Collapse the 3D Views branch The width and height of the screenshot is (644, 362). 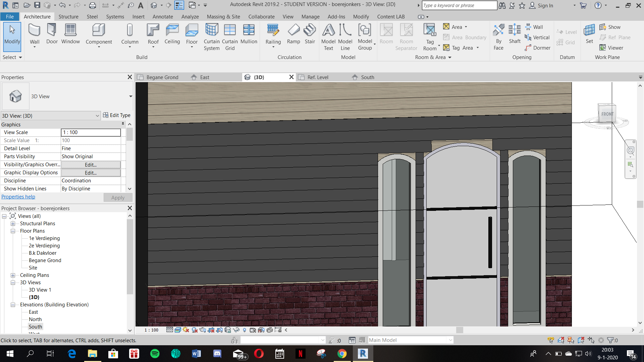(13, 282)
